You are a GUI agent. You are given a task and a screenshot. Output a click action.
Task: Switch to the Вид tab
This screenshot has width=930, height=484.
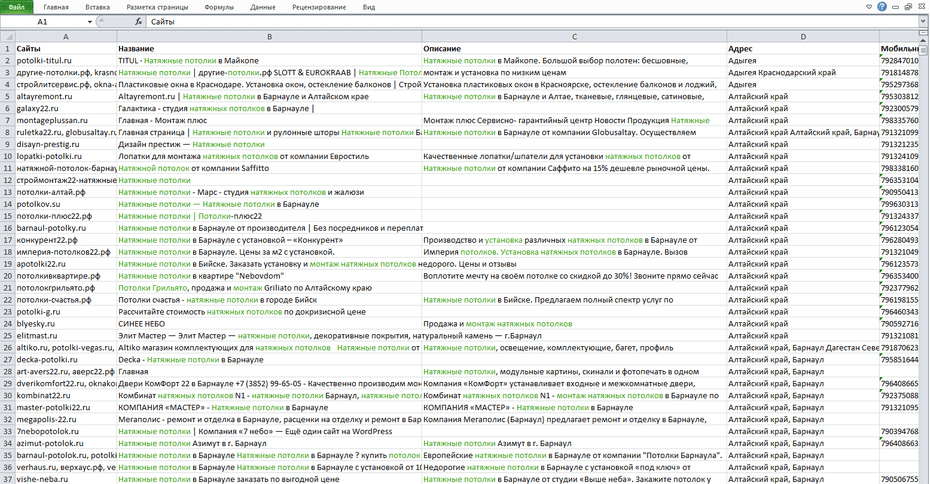click(369, 7)
